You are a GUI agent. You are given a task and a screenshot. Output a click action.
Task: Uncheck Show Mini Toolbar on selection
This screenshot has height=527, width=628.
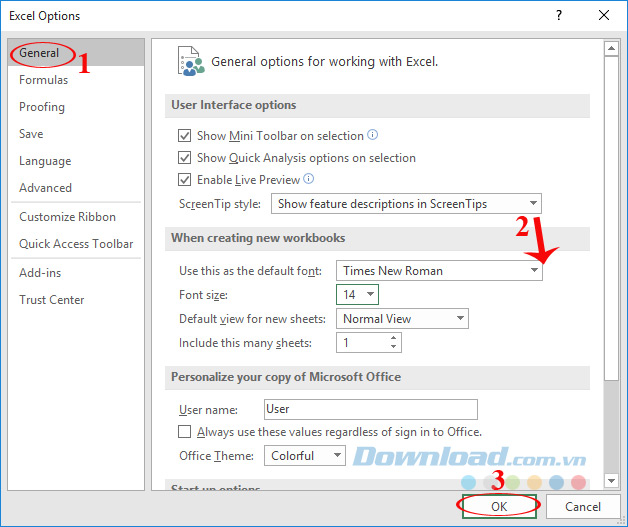(x=184, y=136)
